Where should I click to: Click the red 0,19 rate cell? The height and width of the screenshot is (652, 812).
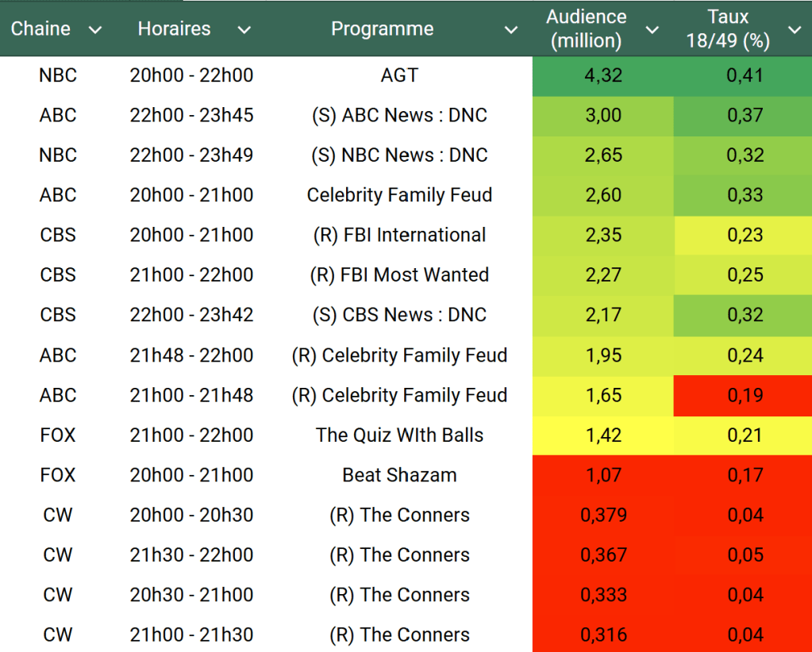coord(745,395)
